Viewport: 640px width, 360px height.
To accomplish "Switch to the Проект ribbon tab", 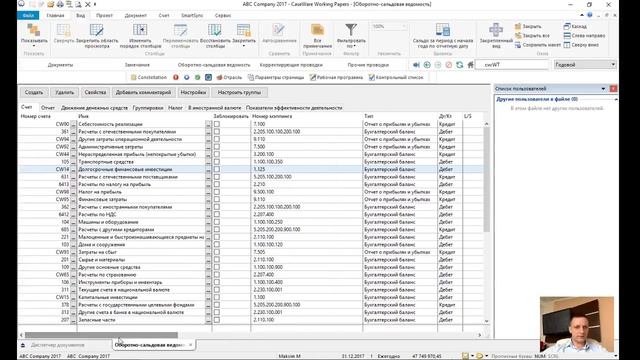I will 104,16.
